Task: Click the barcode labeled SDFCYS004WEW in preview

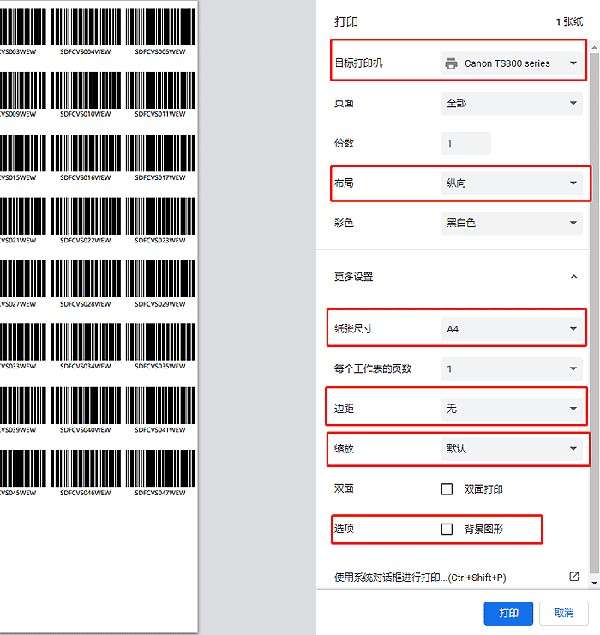Action: (86, 27)
